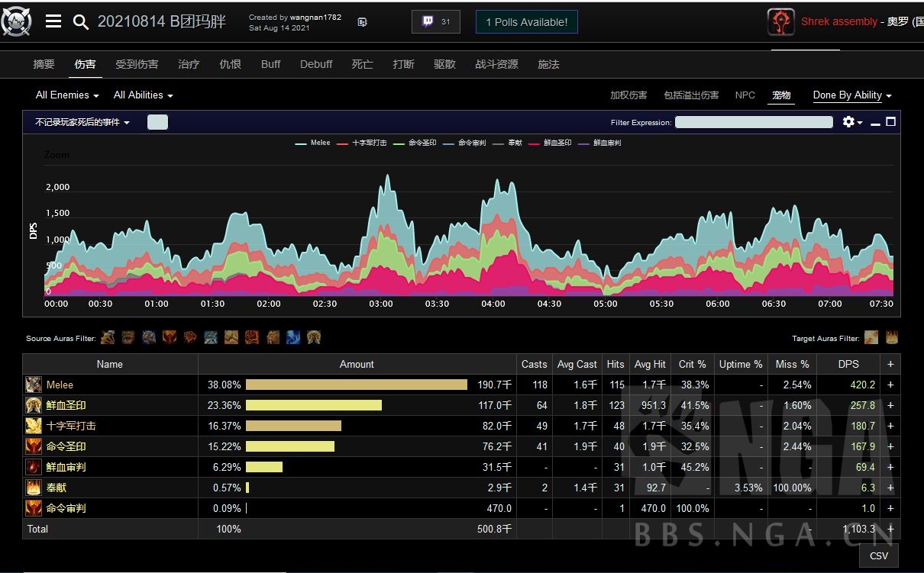The width and height of the screenshot is (924, 573).
Task: Sort the table by Crit % header
Action: point(693,364)
